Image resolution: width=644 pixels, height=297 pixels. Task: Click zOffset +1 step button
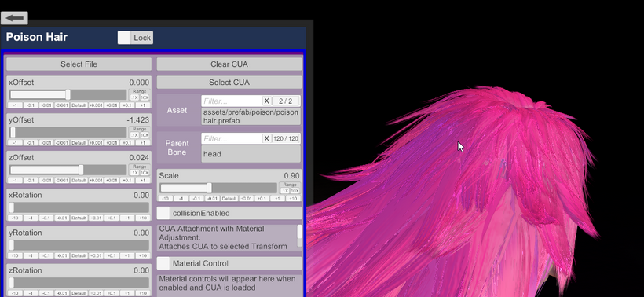coord(142,181)
